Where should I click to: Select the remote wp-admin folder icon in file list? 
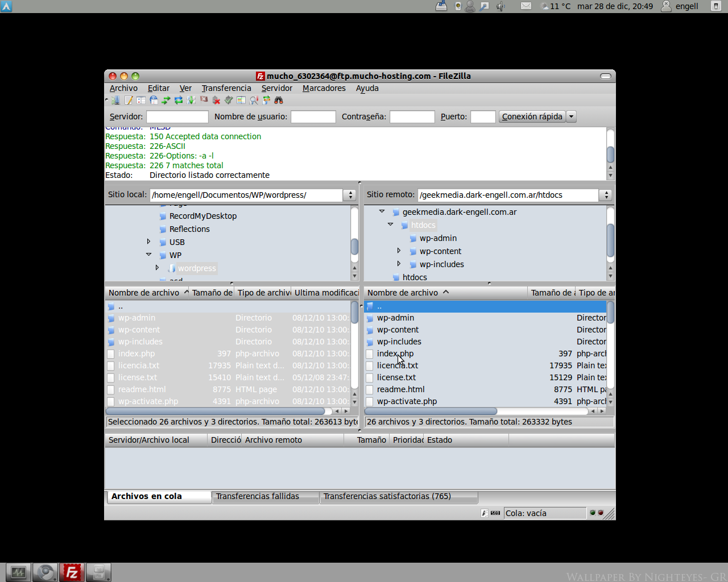[370, 318]
